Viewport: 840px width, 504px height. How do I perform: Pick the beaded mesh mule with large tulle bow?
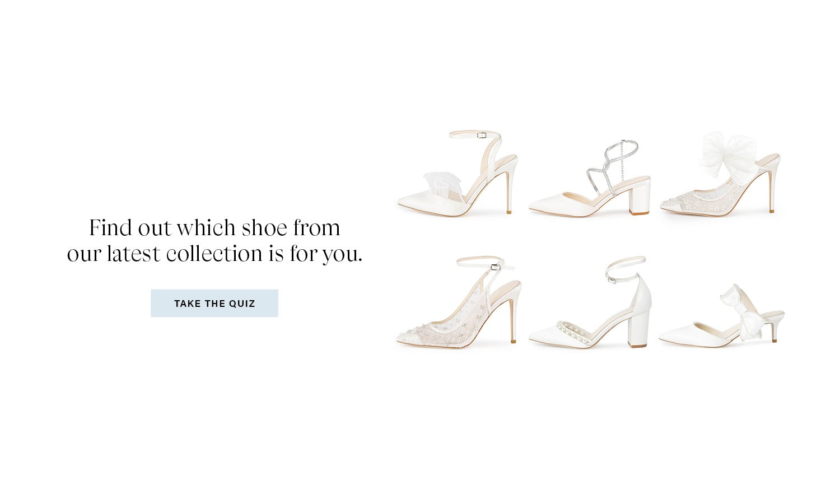pos(721,174)
